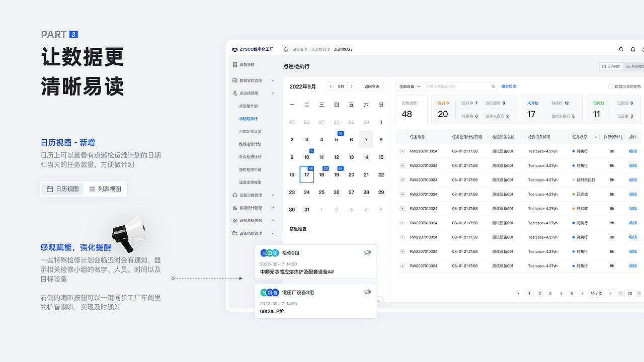Screen dimensions: 644x362
Task: Click the 数据统计管理 chart icon
Action: [x=235, y=208]
